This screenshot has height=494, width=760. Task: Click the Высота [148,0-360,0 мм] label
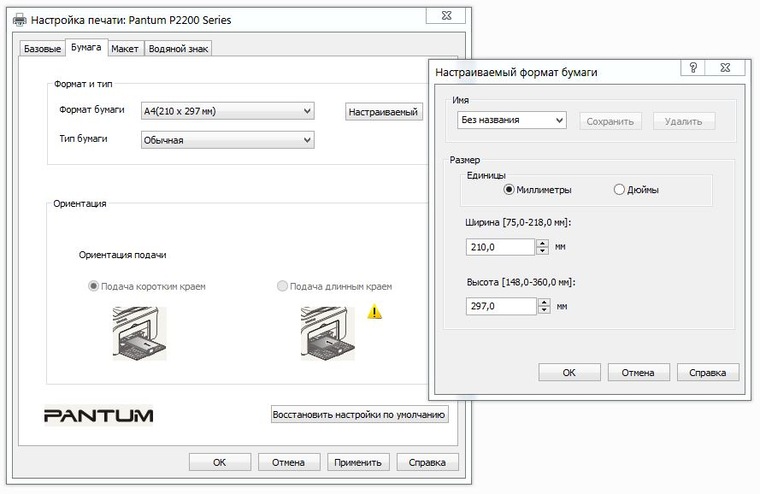pos(521,282)
